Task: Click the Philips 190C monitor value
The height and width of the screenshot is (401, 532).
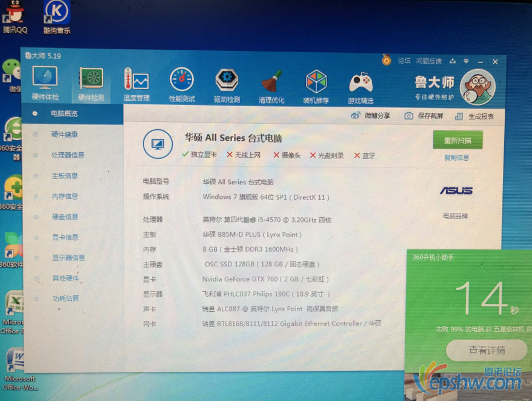Action: 267,294
